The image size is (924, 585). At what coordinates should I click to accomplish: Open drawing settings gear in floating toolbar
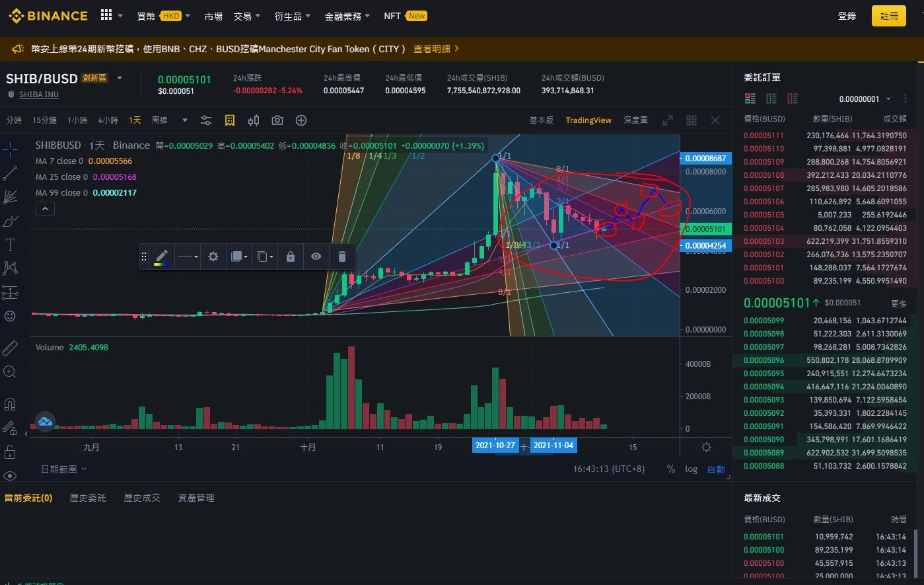(x=213, y=256)
